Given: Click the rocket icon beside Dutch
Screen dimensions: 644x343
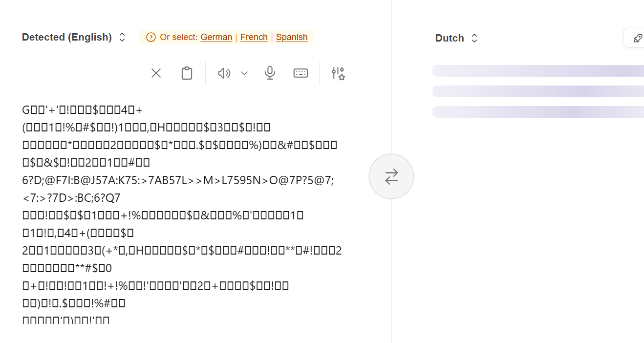Looking at the screenshot, I should [638, 38].
